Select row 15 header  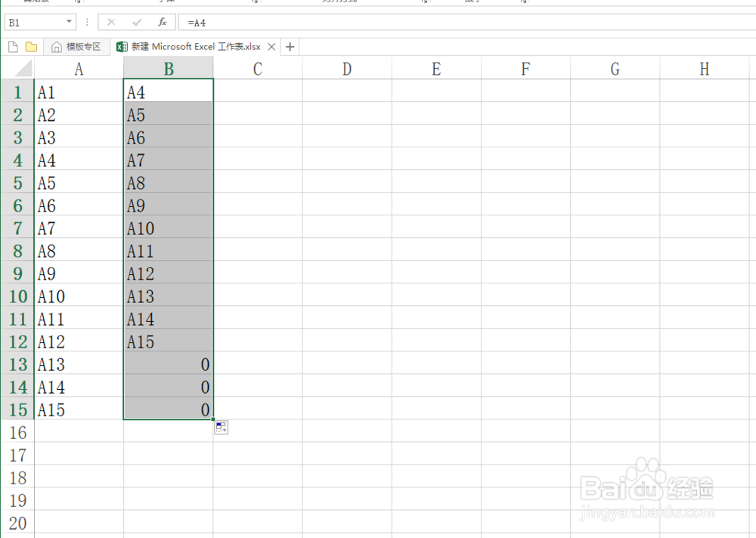tap(17, 408)
